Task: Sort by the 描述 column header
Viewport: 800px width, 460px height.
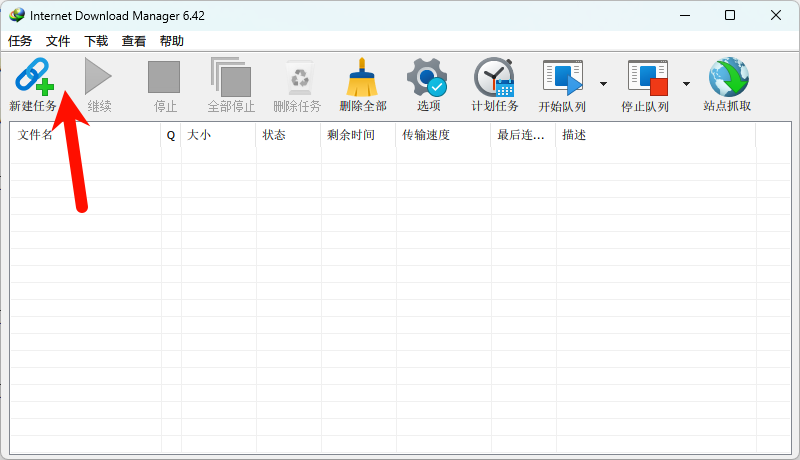Action: tap(656, 135)
